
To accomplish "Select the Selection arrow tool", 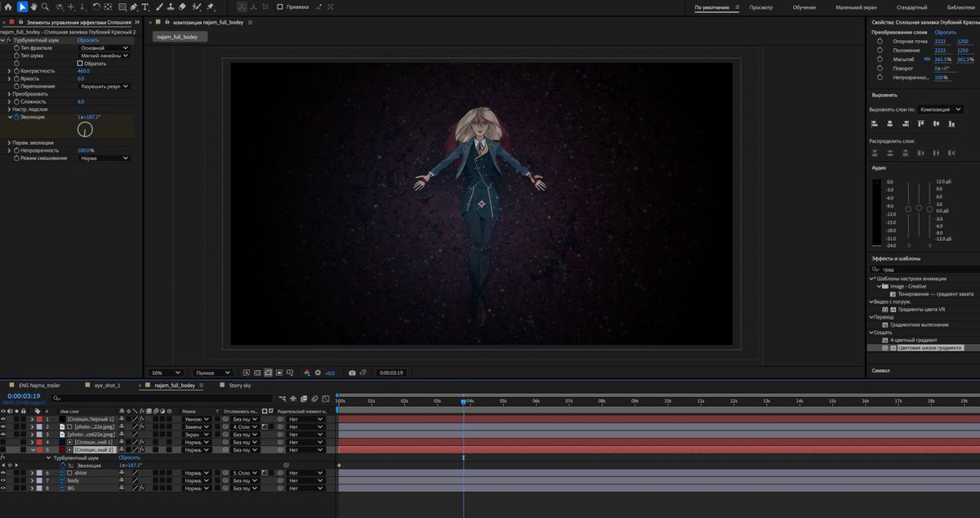I will pos(22,7).
